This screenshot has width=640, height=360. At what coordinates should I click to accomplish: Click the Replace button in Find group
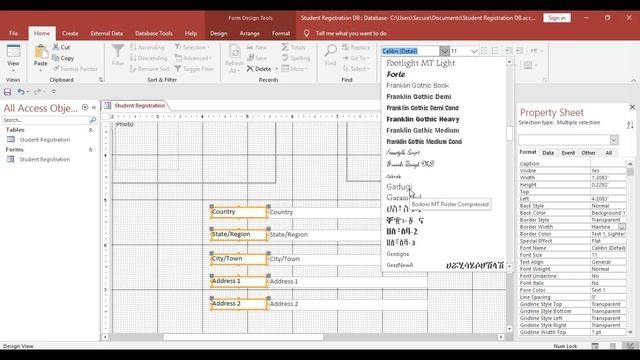click(x=356, y=47)
